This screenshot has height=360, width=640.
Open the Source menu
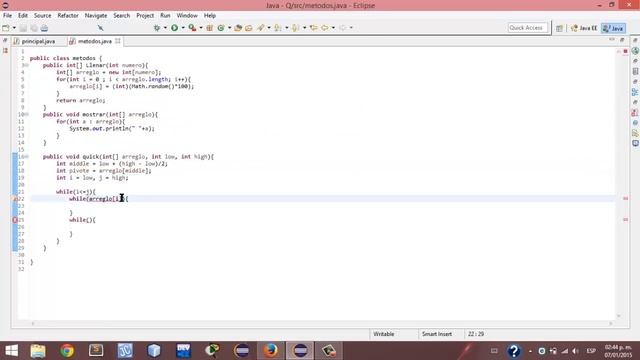(42, 16)
